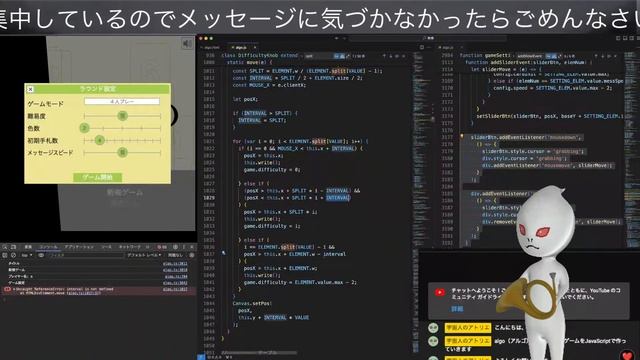
Task: Switch to DevTools ソース tab
Action: click(107, 247)
